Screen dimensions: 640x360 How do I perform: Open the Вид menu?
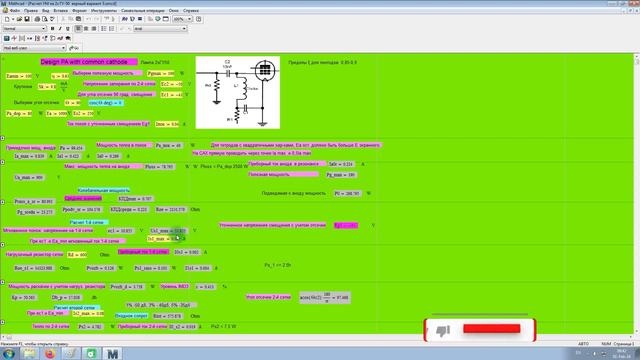pos(46,11)
